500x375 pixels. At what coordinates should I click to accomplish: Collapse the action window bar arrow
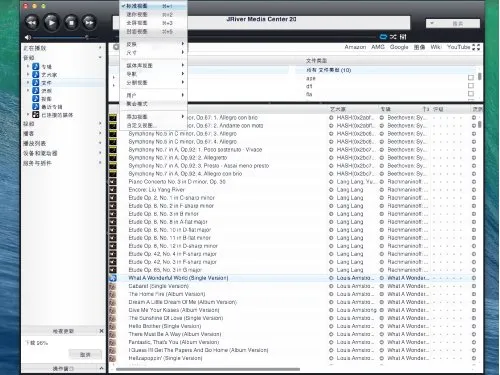101,368
